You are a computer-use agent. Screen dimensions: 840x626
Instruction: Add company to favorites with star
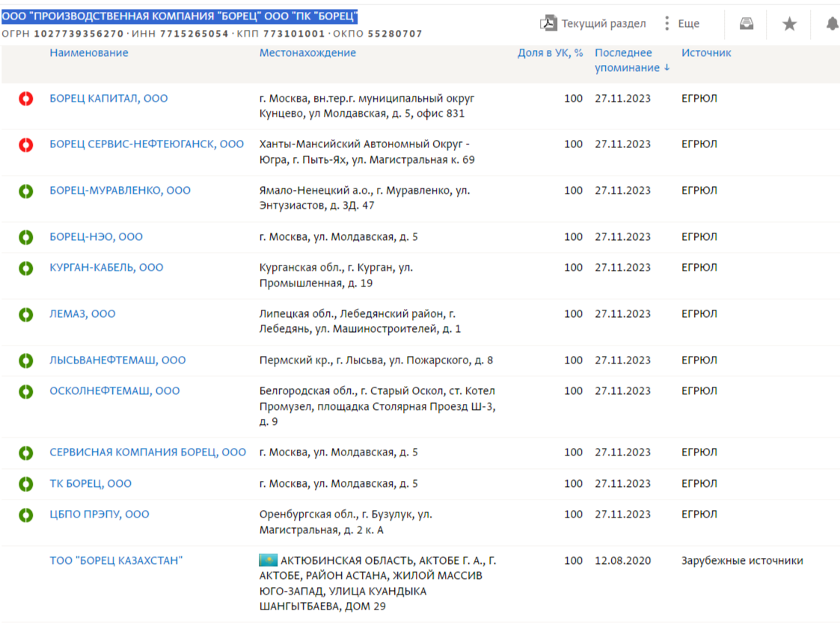point(789,24)
